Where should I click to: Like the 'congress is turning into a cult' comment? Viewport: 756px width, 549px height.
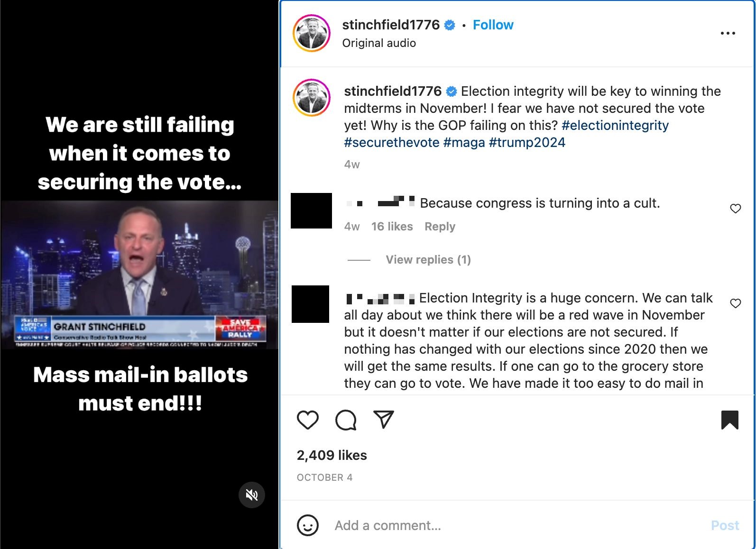click(x=735, y=209)
